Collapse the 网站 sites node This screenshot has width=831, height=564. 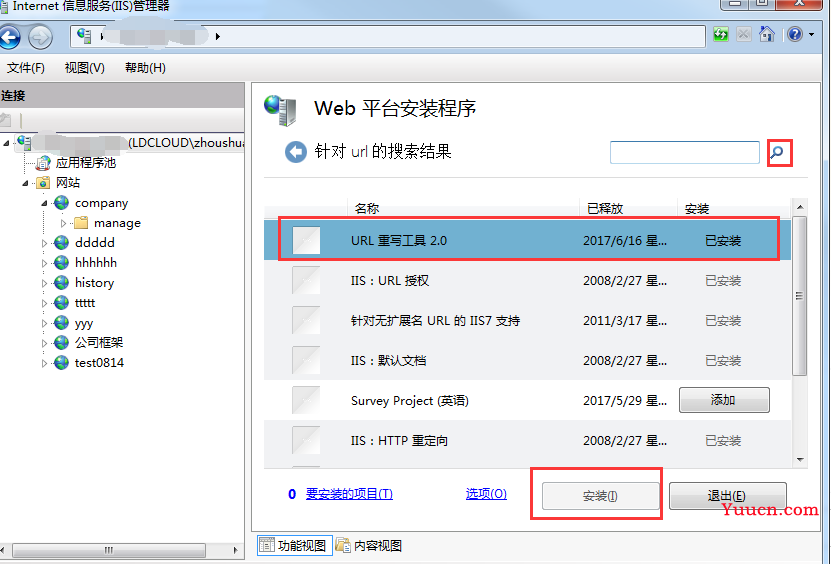point(25,183)
